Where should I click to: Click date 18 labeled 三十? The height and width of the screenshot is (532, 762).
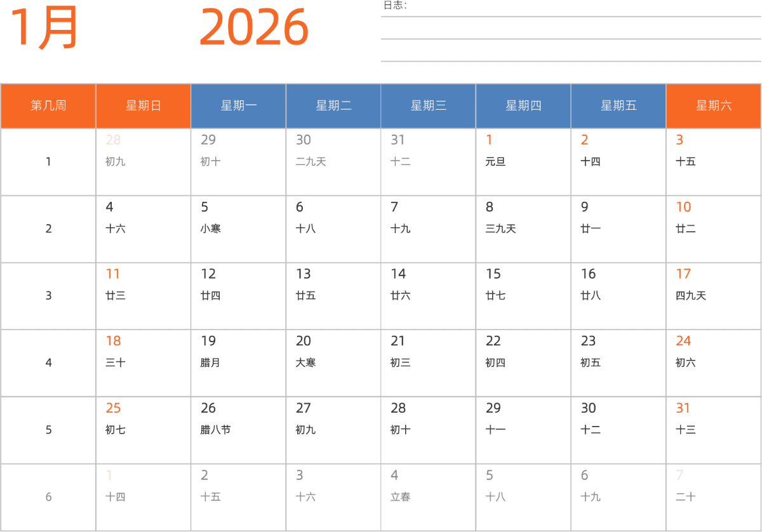click(144, 363)
